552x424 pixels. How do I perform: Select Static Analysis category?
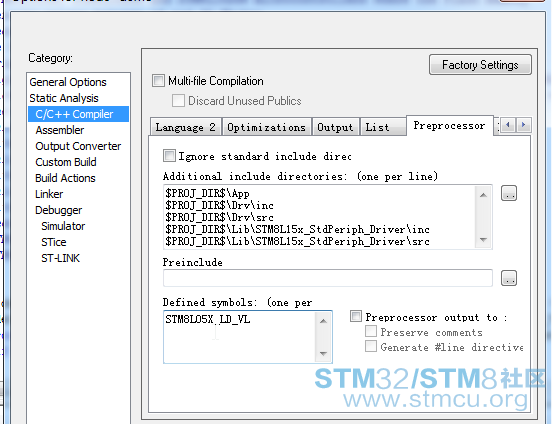pyautogui.click(x=64, y=98)
